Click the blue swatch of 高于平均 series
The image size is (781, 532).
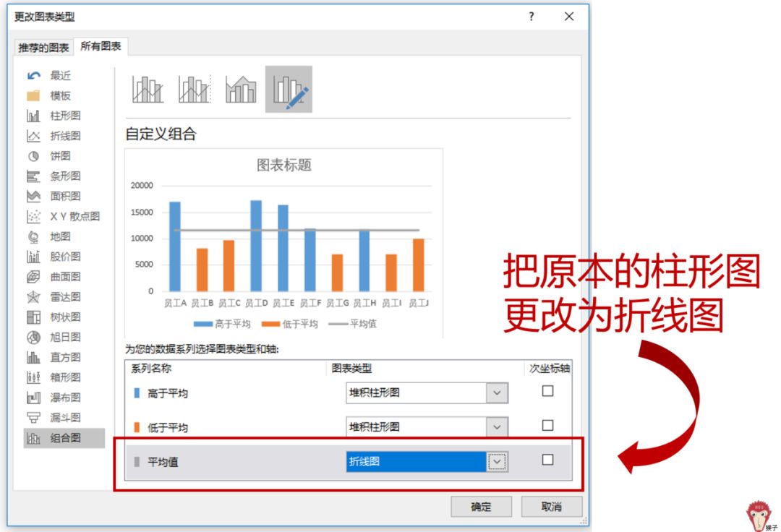tap(137, 393)
